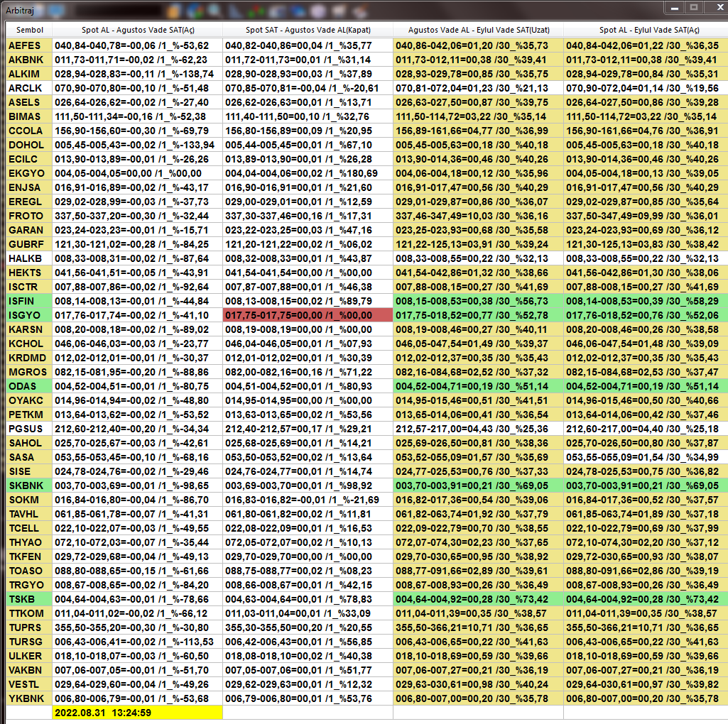Select the EREGL symbol cell
Image resolution: width=728 pixels, height=724 pixels.
(29, 202)
